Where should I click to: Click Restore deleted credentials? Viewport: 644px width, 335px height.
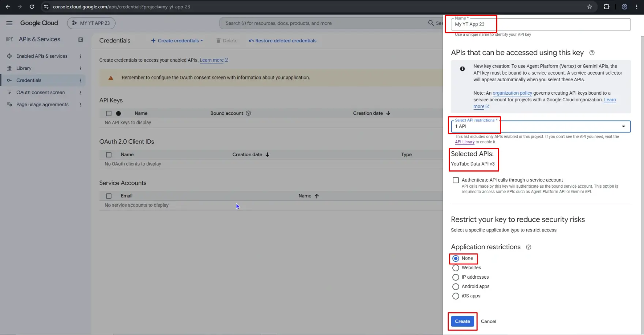coord(282,41)
